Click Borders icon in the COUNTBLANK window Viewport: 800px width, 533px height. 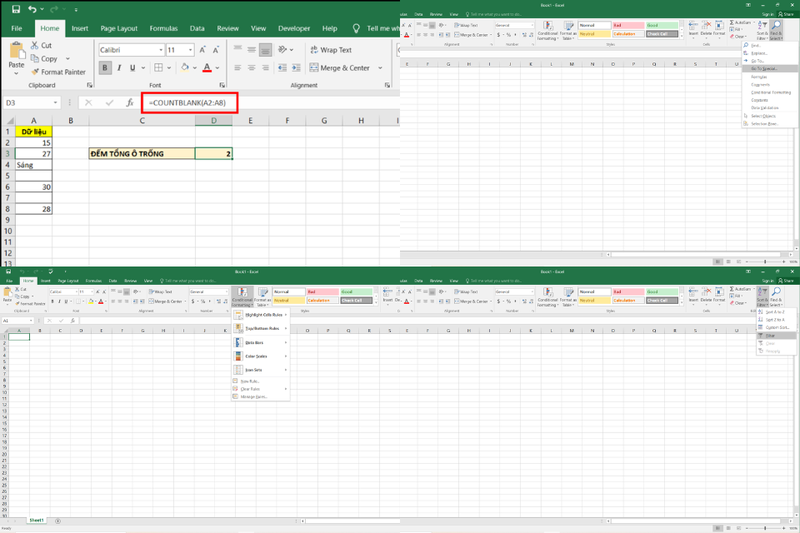(x=159, y=67)
